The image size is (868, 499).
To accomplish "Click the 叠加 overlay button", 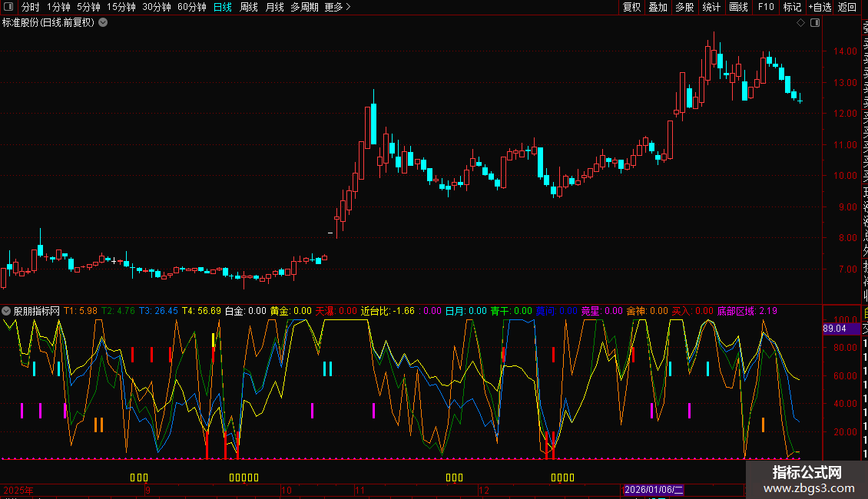I will tap(658, 7).
